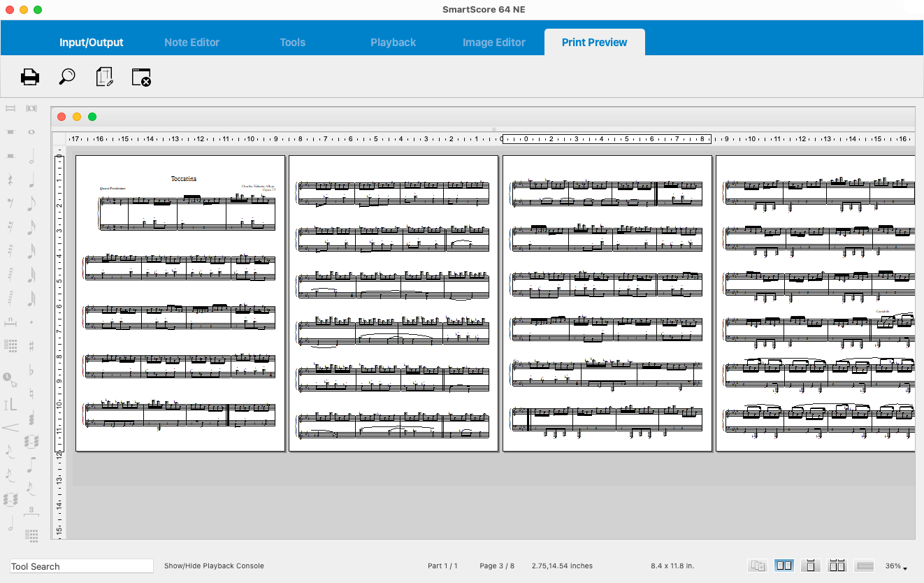Select the eighth rest tool
The image size is (924, 583).
(x=10, y=203)
